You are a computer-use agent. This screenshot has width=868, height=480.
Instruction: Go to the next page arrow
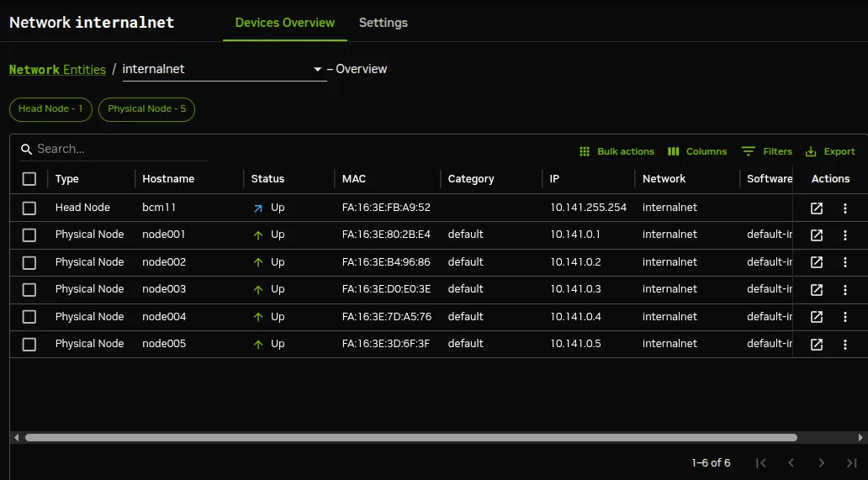click(822, 463)
